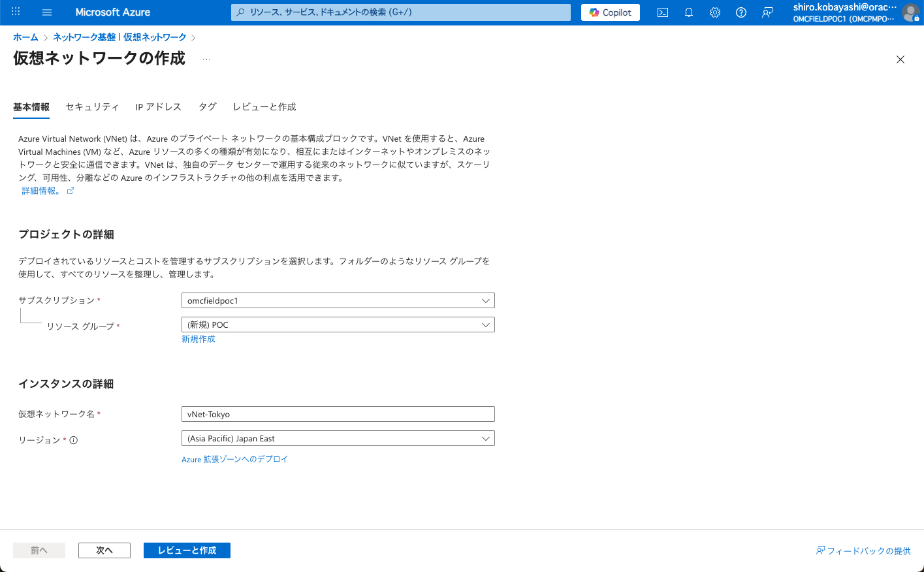
Task: Open the ellipsis more options next to title
Action: point(206,59)
